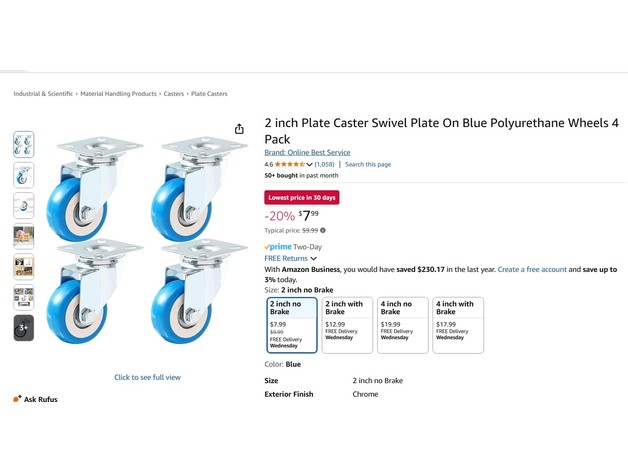Click the Search this page link
This screenshot has width=628, height=472.
pos(368,164)
